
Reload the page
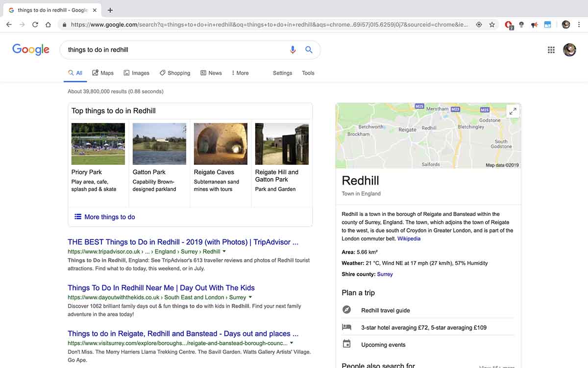(34, 24)
